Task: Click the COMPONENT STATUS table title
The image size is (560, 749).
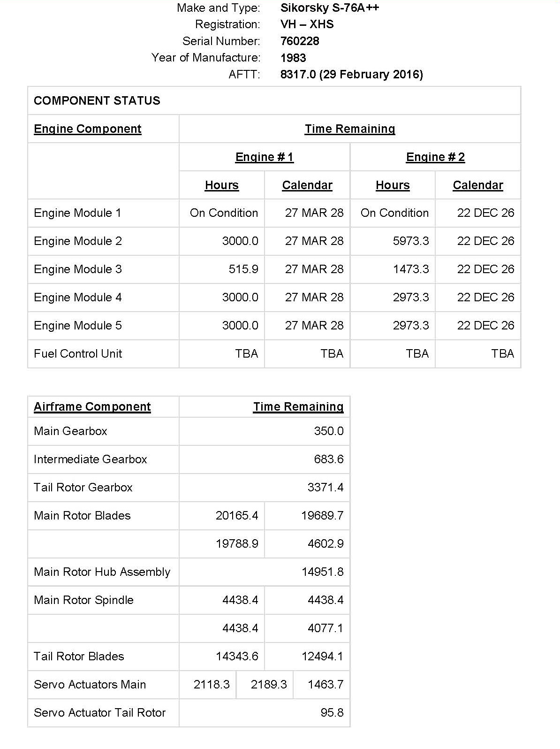Action: 97,101
